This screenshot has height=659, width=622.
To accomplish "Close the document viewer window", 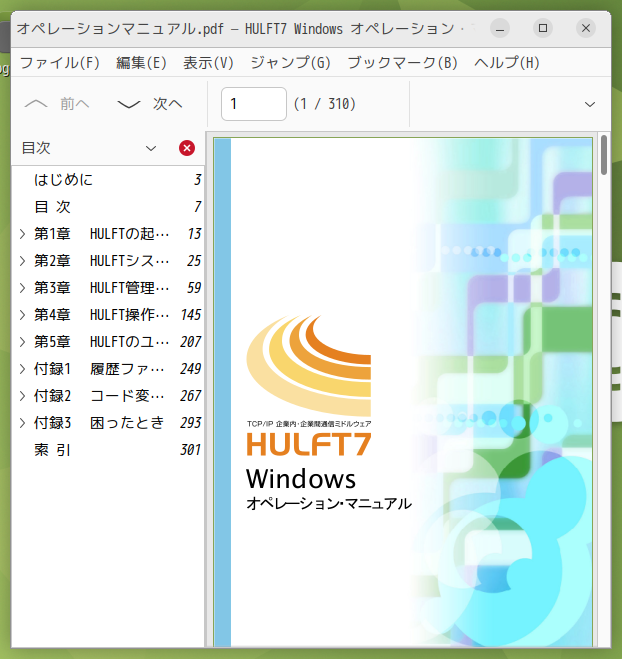I will click(x=586, y=28).
